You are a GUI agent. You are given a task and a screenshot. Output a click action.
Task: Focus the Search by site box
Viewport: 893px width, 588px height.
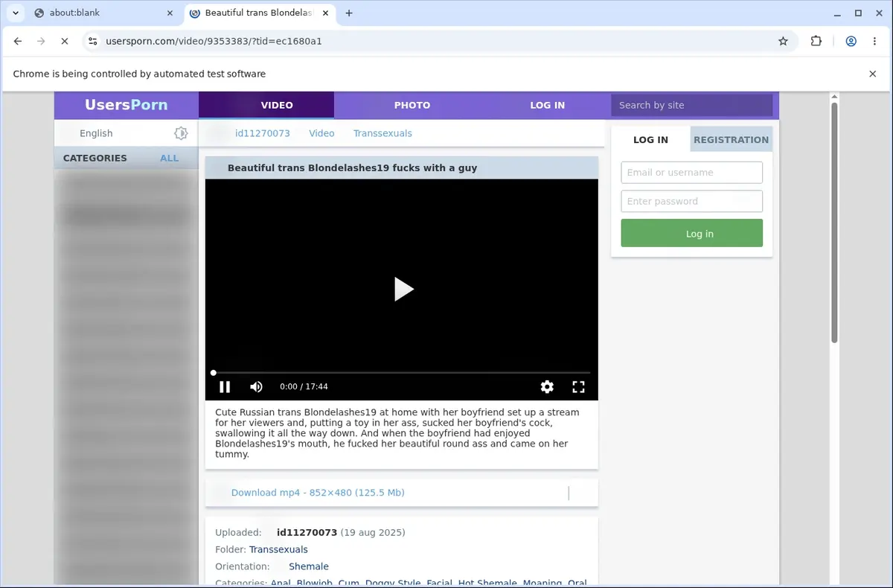pyautogui.click(x=691, y=105)
